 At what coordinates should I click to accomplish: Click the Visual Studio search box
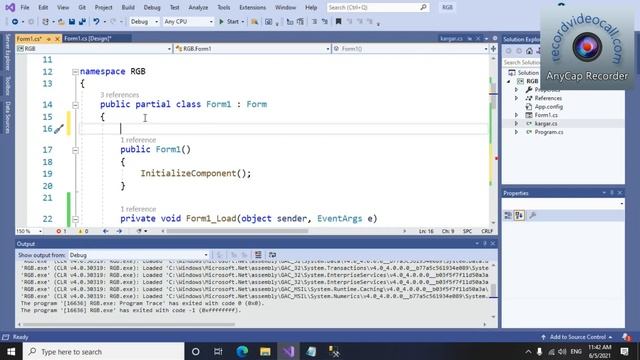pos(378,7)
